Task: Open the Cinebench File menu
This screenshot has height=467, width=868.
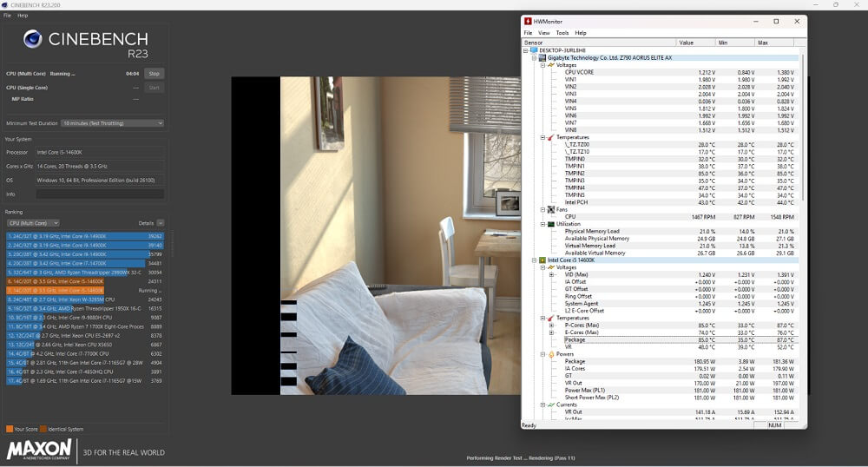Action: click(8, 16)
